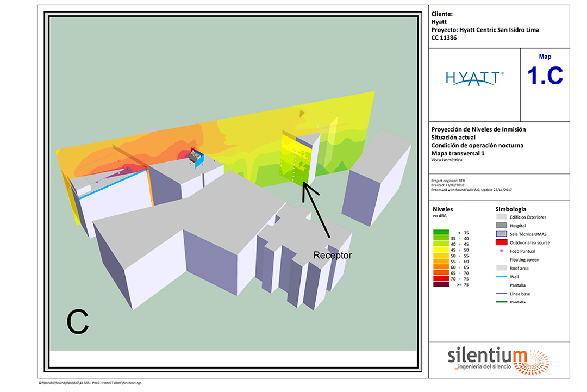Viewport: 587px width, 392px height.
Task: Click the Receptor label text
Action: coord(333,255)
